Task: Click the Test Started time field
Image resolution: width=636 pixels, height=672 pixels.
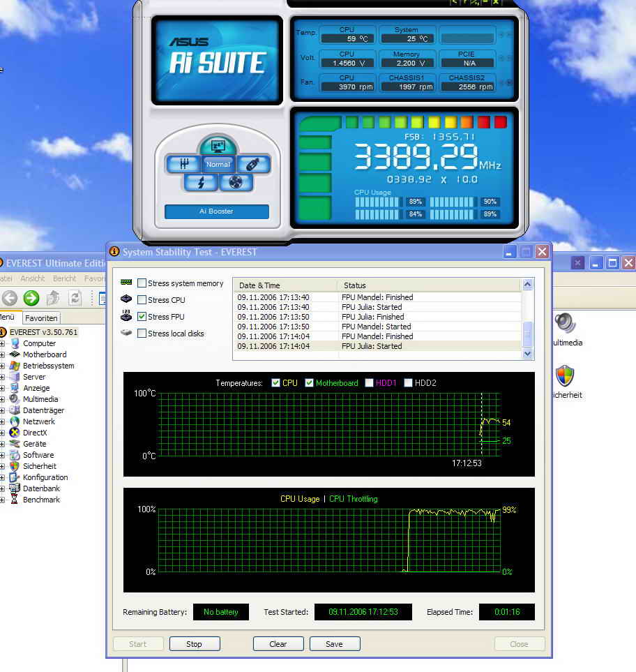Action: click(x=363, y=612)
